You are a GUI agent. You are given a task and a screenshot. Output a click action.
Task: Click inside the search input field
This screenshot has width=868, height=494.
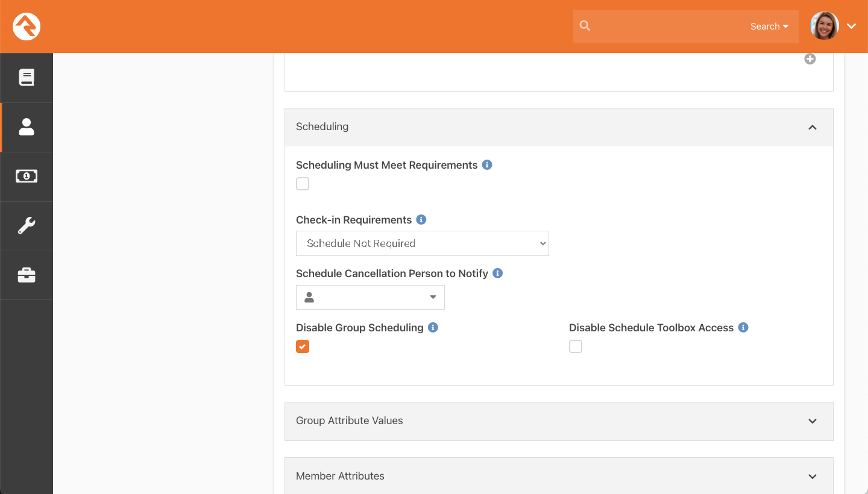click(x=663, y=26)
